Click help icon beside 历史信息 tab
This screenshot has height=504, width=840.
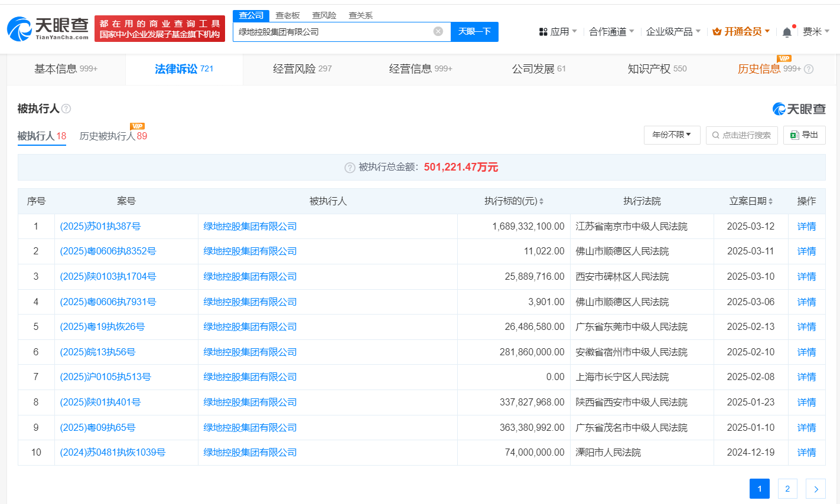[809, 69]
